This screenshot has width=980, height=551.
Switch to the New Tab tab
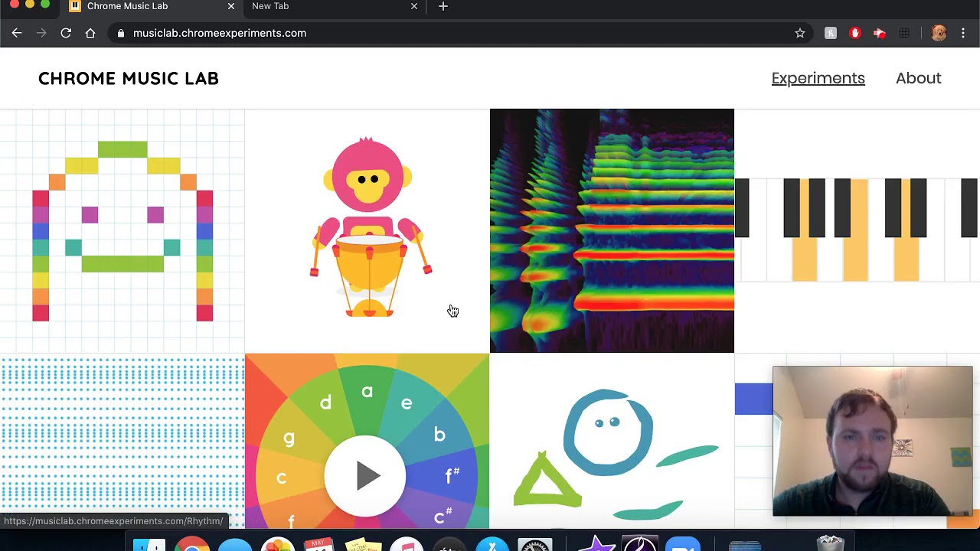tap(335, 6)
